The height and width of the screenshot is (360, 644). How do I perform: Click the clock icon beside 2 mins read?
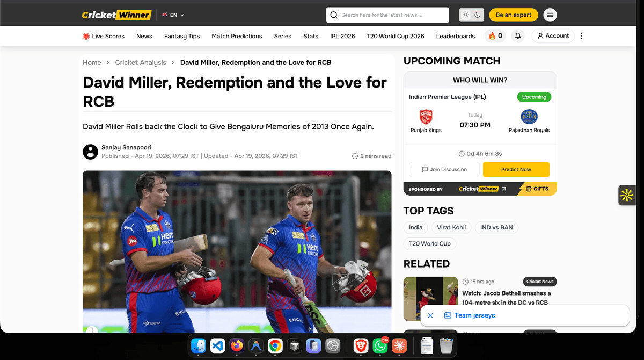click(355, 156)
